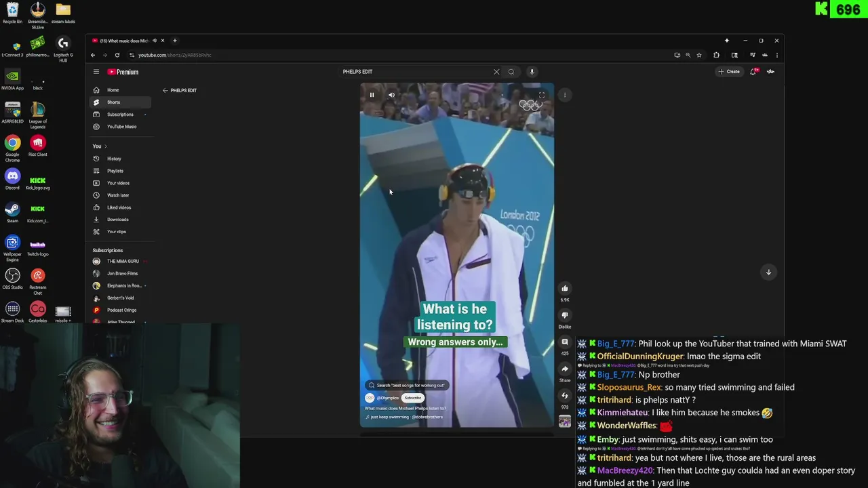Mute the Shorts video volume

pos(391,95)
